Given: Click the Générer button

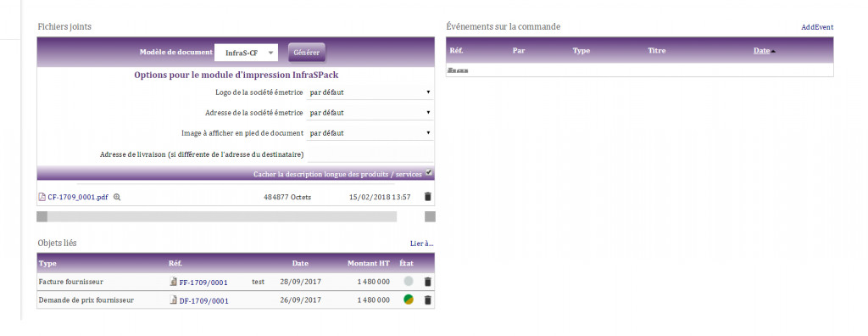Looking at the screenshot, I should coord(307,53).
